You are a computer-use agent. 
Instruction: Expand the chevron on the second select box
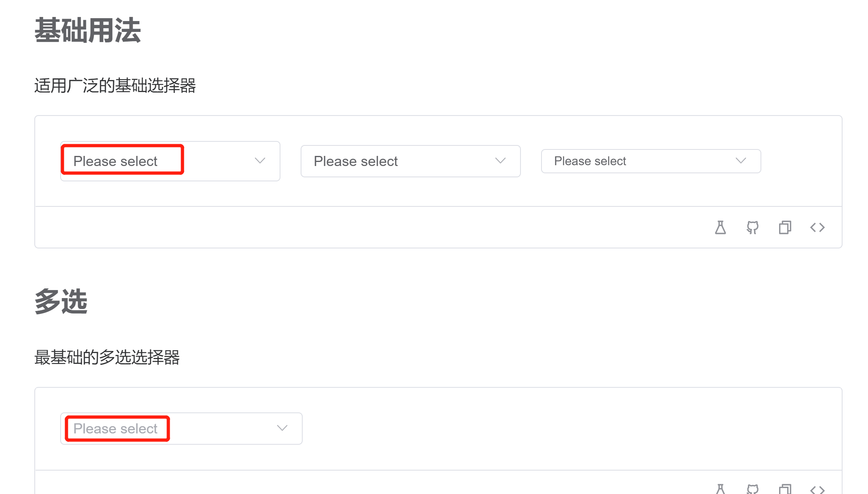[x=500, y=161]
